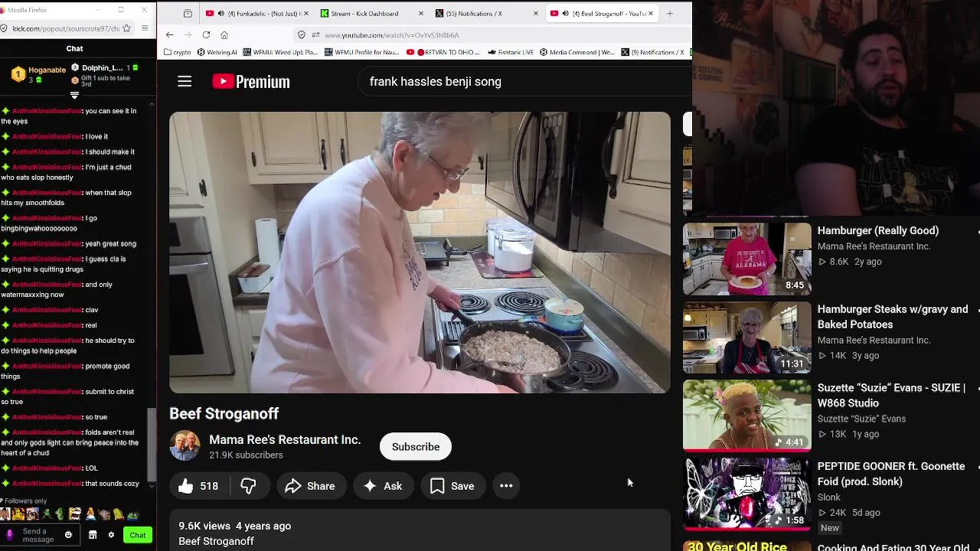Go to browser home page

tap(224, 34)
